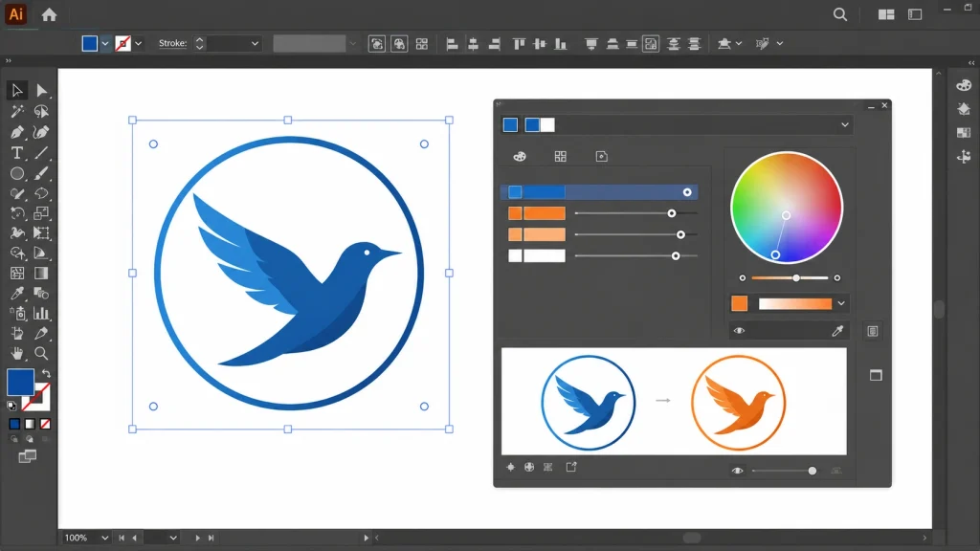Switch to document-settings tab in dialog
Image resolution: width=980 pixels, height=551 pixels.
[601, 156]
